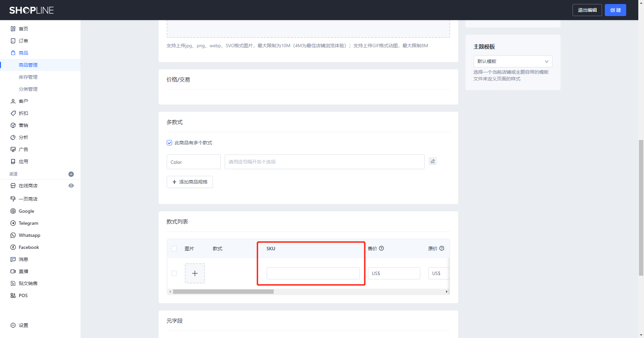The image size is (644, 338).
Task: Toggle the eye icon beside 在线商店
Action: pos(71,186)
